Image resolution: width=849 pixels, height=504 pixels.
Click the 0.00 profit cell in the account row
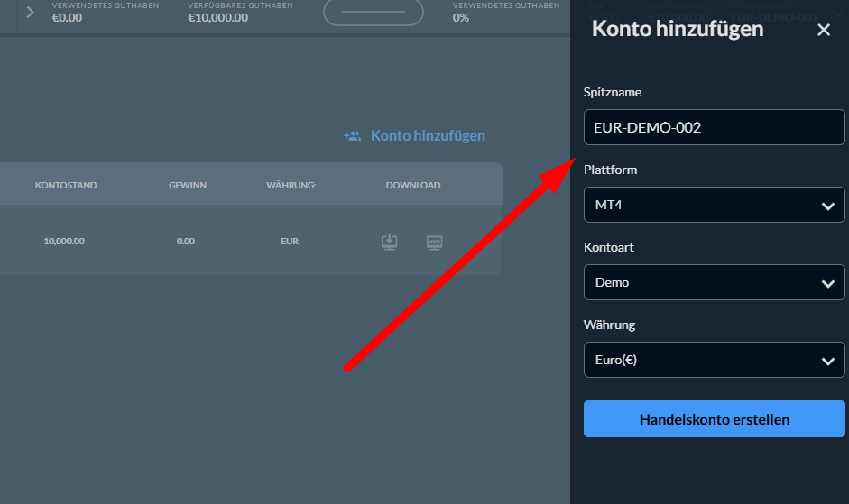186,242
